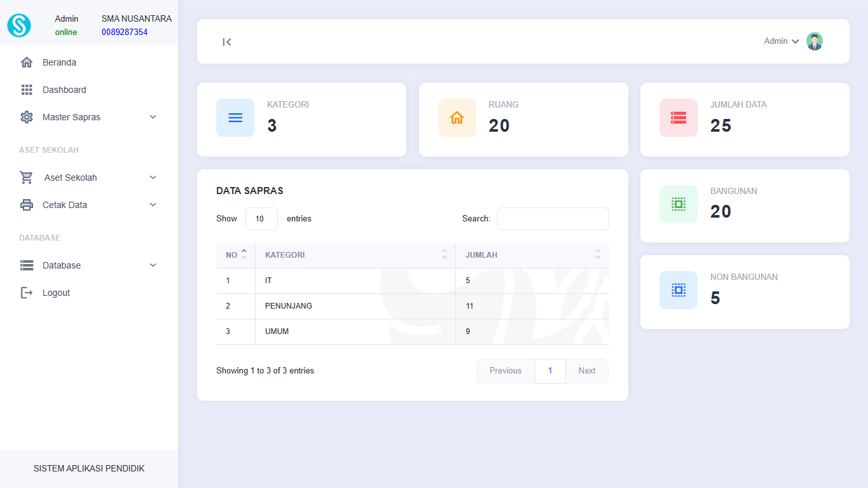This screenshot has width=868, height=488.
Task: Click Logout in the sidebar
Action: (56, 293)
